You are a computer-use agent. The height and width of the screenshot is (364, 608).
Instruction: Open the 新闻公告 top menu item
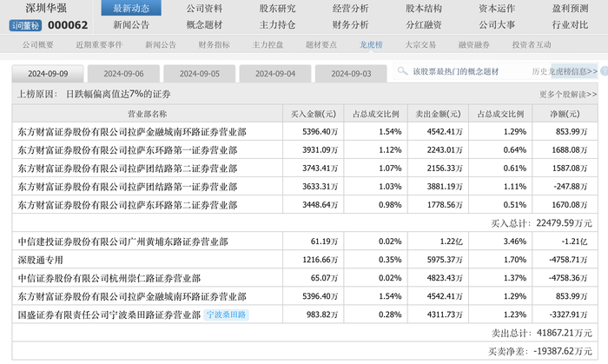(131, 25)
